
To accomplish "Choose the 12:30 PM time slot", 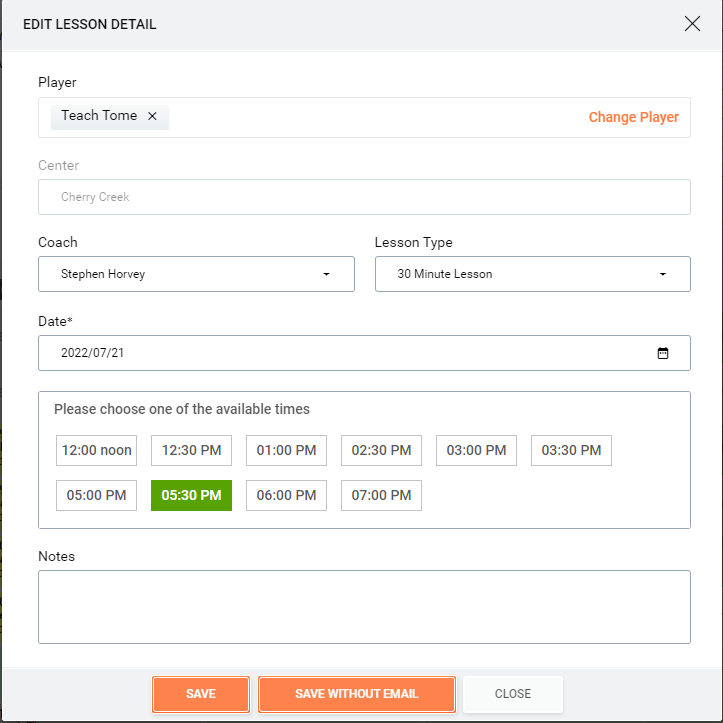I will [x=191, y=450].
